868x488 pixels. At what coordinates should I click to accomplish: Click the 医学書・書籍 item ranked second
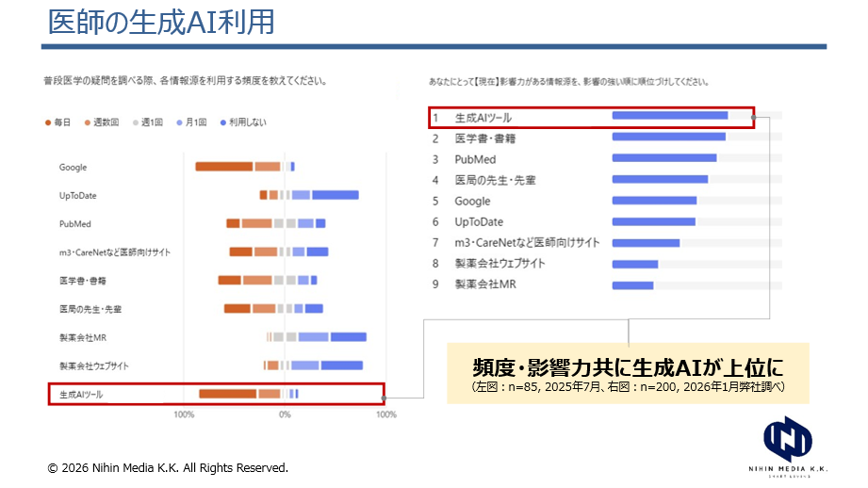[484, 138]
